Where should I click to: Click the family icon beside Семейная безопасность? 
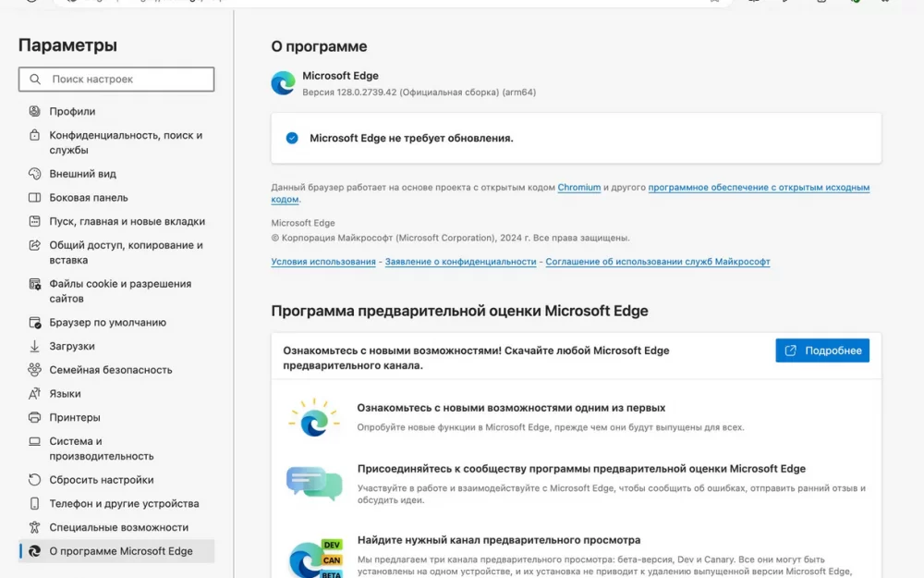(35, 370)
